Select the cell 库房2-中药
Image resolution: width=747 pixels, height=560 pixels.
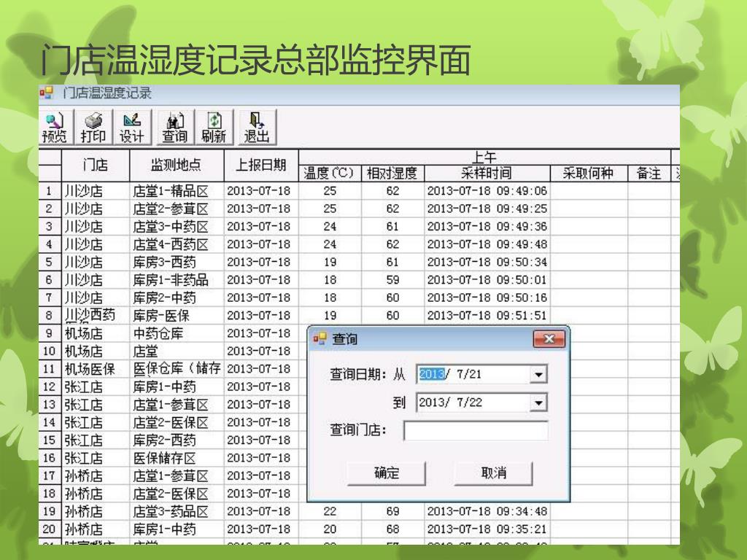177,297
